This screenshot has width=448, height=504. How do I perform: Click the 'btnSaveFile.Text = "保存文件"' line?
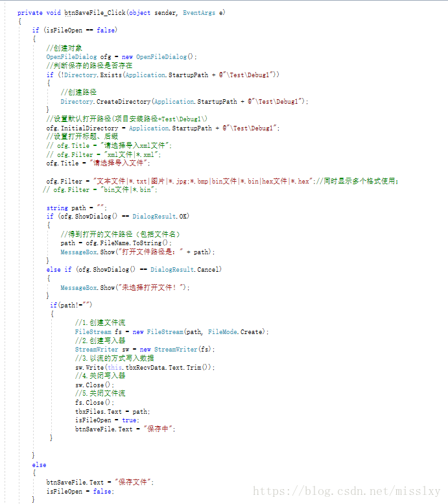click(x=100, y=482)
